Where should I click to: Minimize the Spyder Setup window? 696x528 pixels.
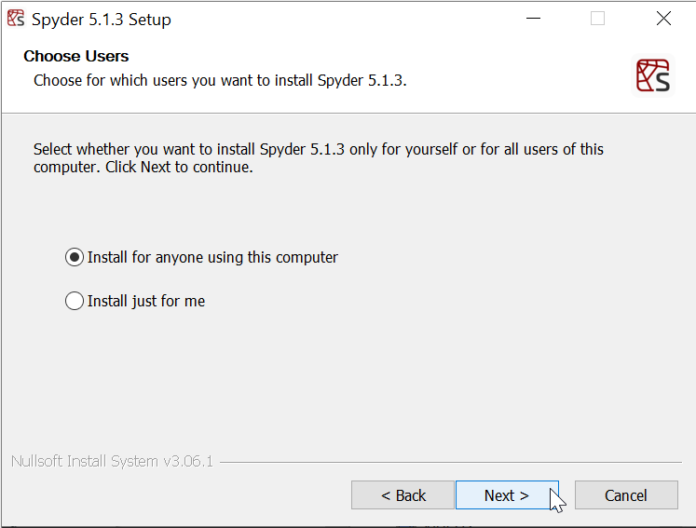[532, 19]
